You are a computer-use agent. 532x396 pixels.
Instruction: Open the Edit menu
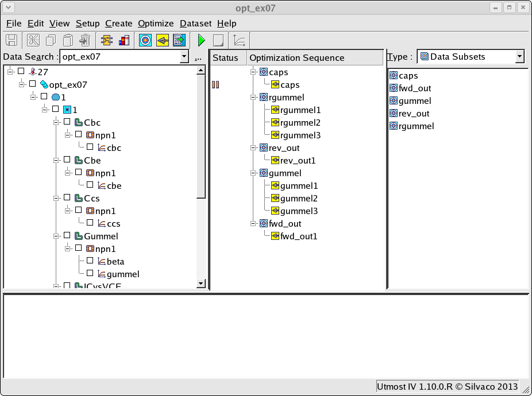coord(36,24)
